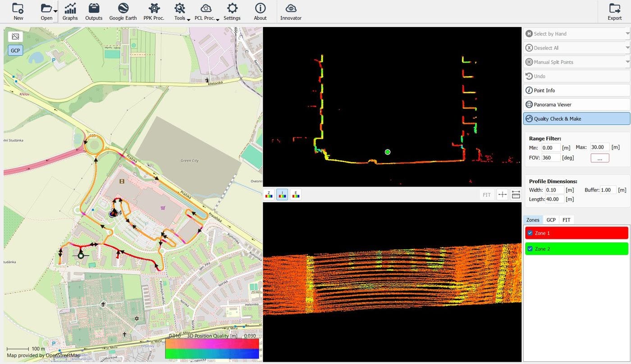Uncheck the Zone 1 checkbox
The image size is (631, 364).
point(530,233)
